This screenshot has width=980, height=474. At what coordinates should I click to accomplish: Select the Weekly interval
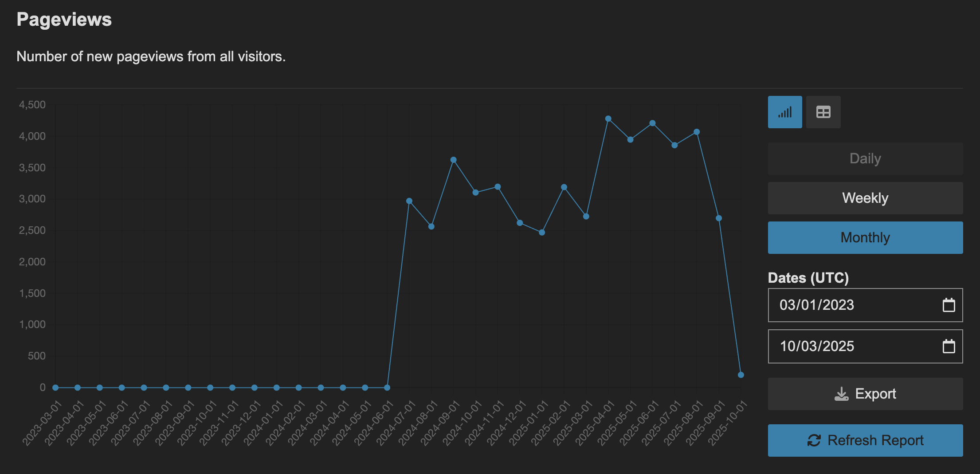[865, 198]
